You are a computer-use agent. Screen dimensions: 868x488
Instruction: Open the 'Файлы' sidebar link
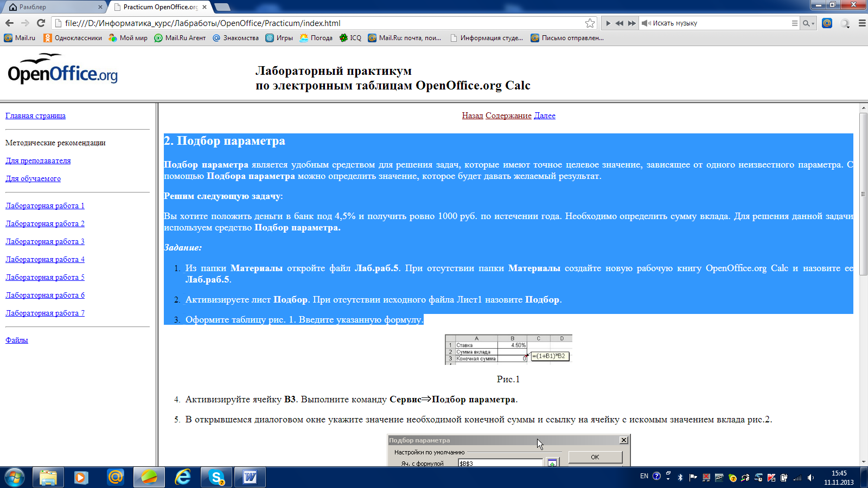coord(16,340)
